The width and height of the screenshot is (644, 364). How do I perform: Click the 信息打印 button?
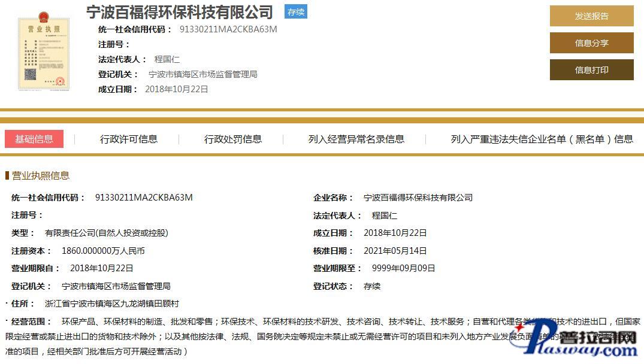[x=591, y=70]
